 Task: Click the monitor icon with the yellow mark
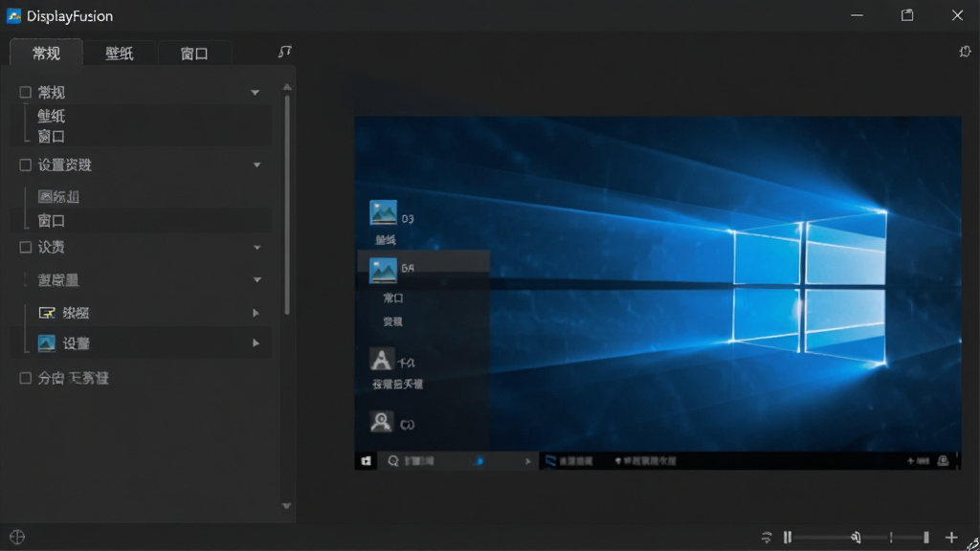pos(47,313)
